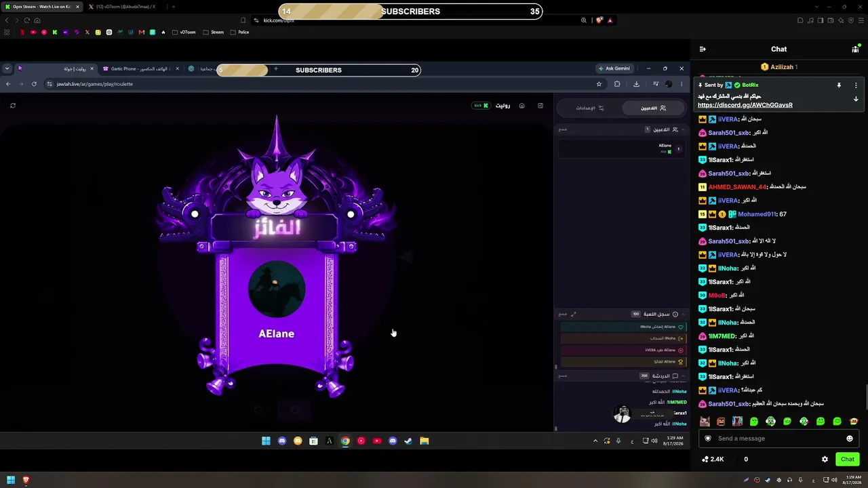
Task: Close the roulette tab in the inner browser
Action: pyautogui.click(x=92, y=68)
